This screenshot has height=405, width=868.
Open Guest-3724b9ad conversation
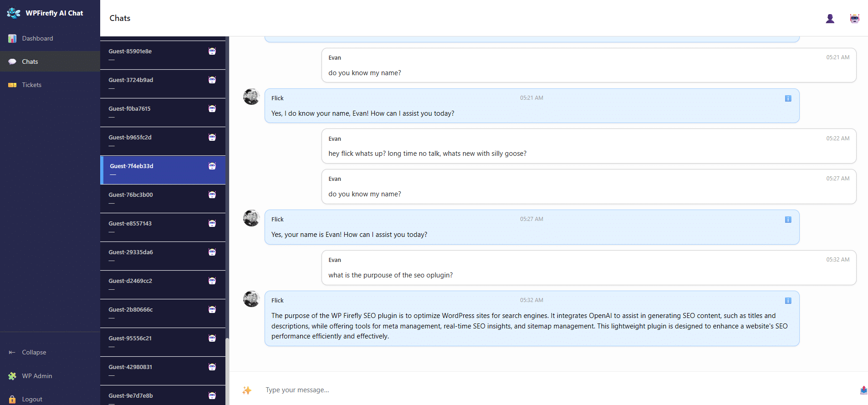[163, 84]
